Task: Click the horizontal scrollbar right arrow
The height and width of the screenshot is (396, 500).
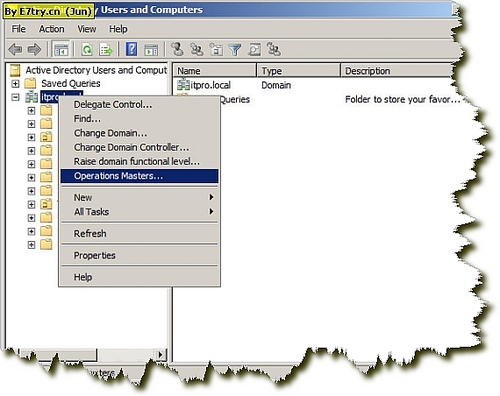Action: point(160,354)
